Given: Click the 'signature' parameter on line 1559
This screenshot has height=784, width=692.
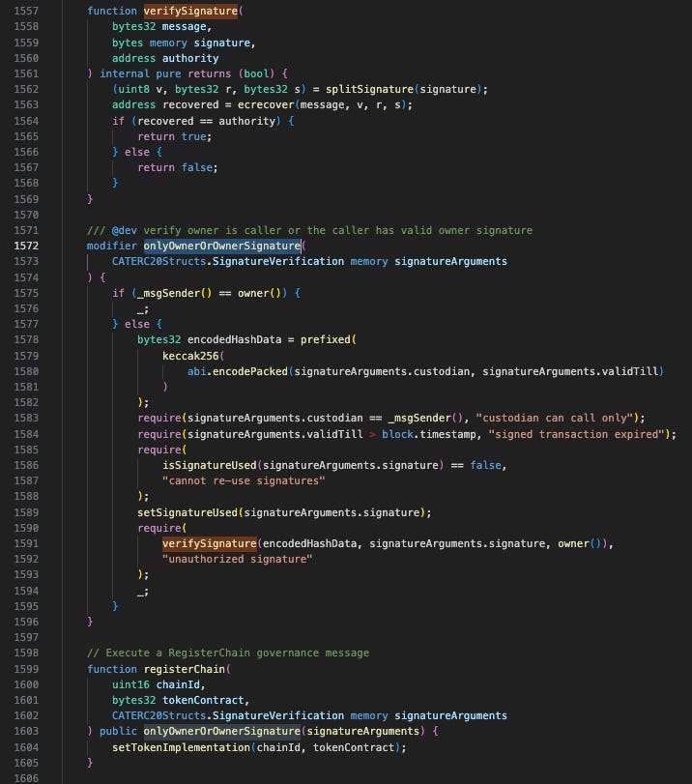Looking at the screenshot, I should click(222, 43).
